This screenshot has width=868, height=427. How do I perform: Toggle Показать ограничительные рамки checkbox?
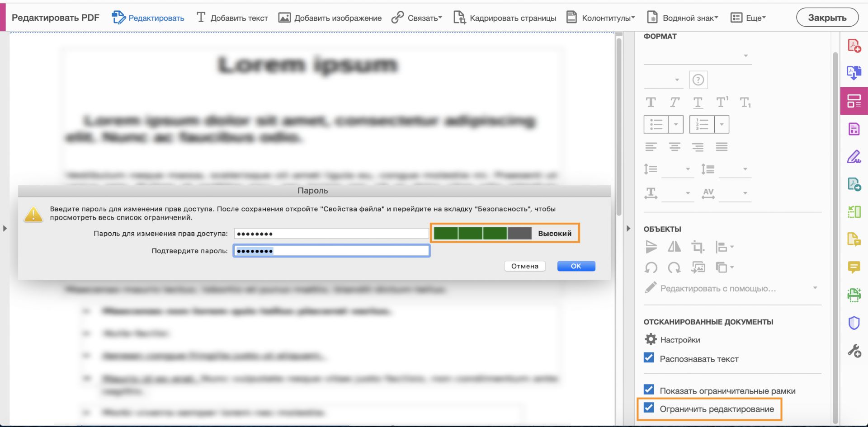click(x=649, y=389)
